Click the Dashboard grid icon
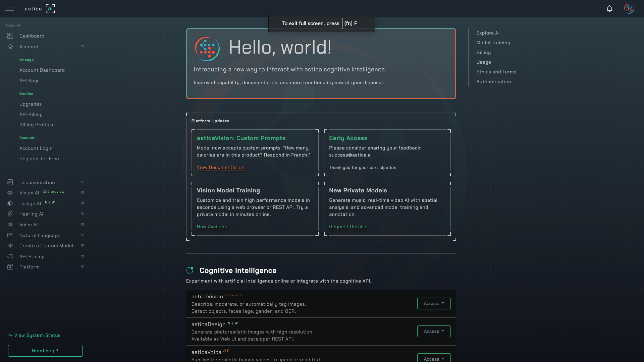This screenshot has width=644, height=362. click(10, 36)
